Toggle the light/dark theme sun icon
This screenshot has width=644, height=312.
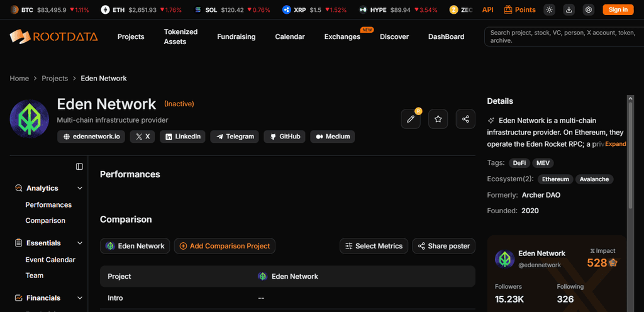(x=549, y=10)
